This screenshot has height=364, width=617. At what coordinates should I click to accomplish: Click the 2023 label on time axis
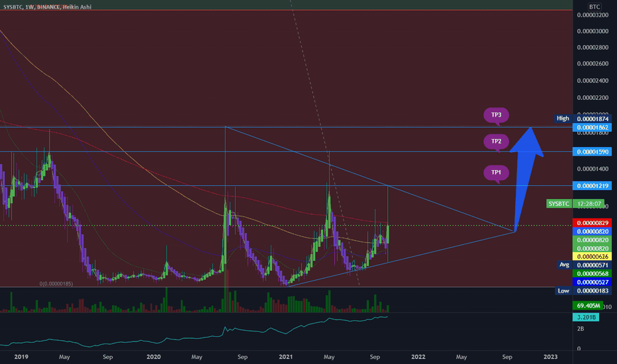click(551, 357)
